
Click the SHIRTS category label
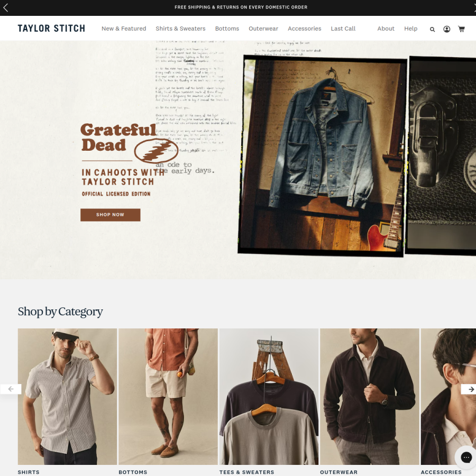(x=29, y=472)
